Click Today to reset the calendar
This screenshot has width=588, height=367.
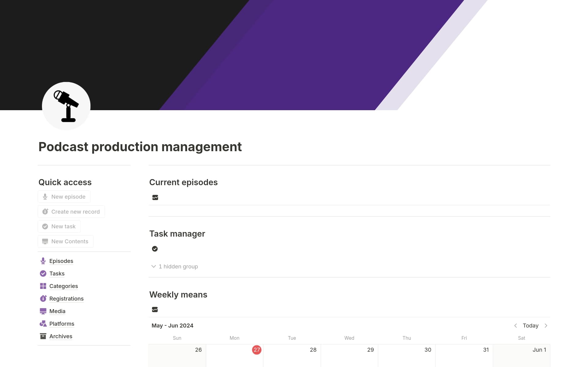(530, 326)
